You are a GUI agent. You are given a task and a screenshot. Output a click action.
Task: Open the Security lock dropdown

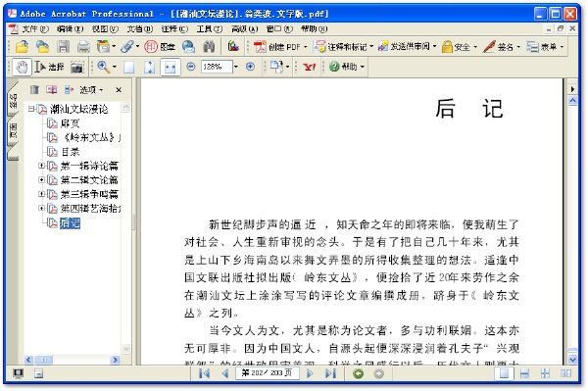tap(460, 47)
